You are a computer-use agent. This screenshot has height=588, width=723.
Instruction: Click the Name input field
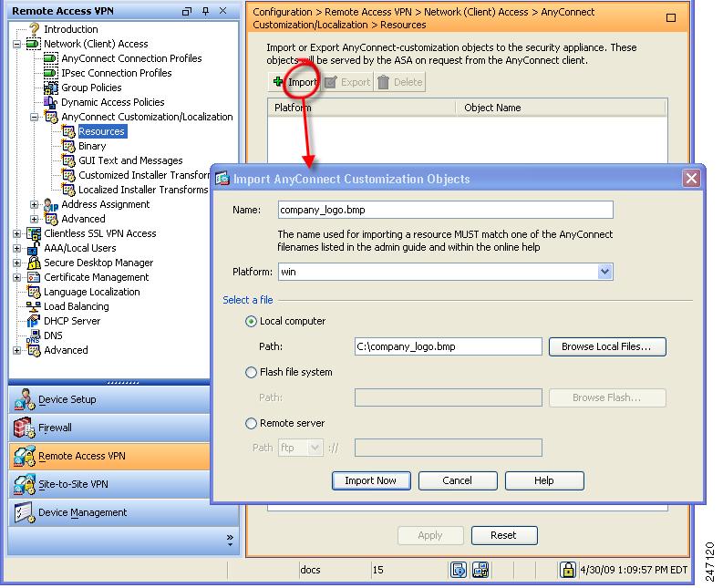coord(446,210)
